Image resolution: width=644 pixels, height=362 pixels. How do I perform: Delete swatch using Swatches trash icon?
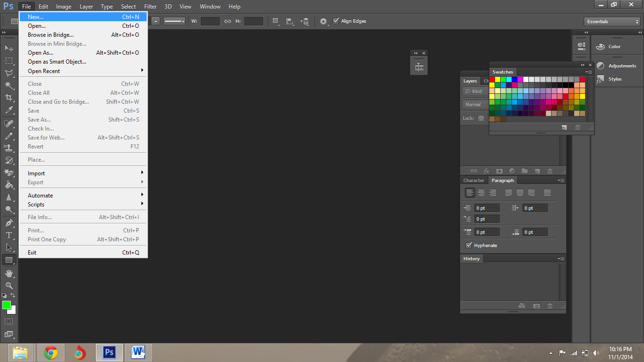(x=578, y=127)
